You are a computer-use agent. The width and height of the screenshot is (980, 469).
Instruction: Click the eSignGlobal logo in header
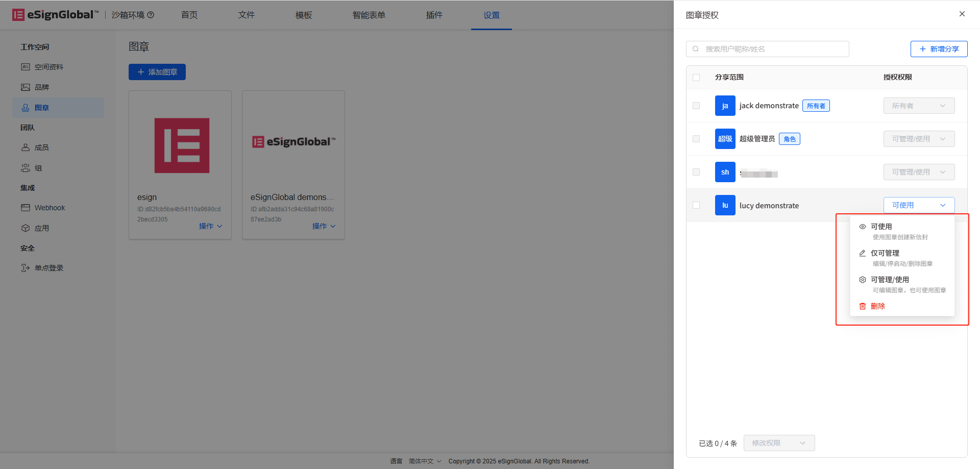[56, 15]
